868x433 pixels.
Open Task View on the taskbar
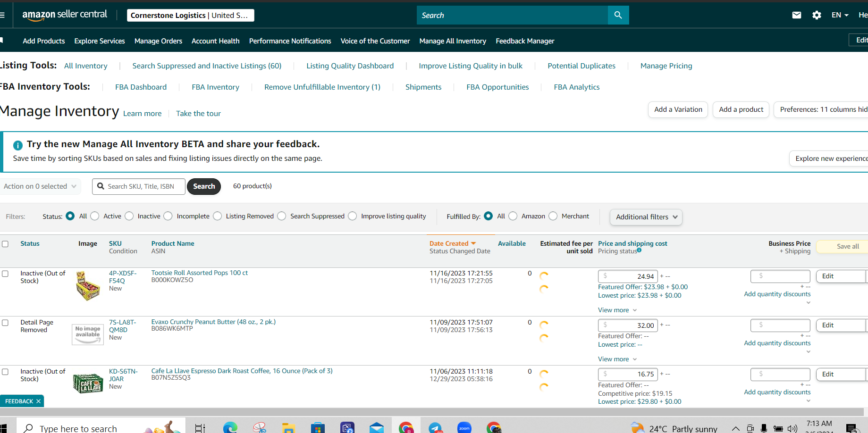pyautogui.click(x=200, y=428)
